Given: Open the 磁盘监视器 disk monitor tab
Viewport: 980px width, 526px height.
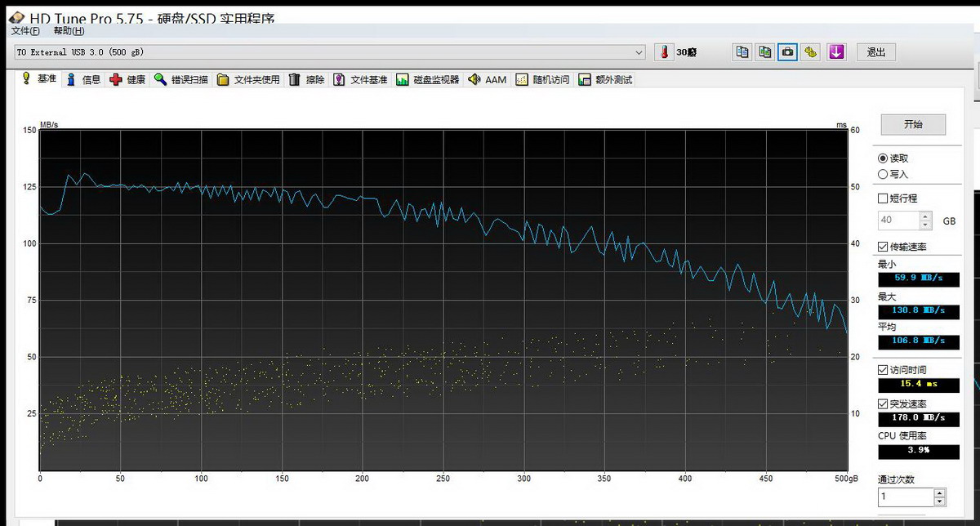Looking at the screenshot, I should (x=428, y=80).
